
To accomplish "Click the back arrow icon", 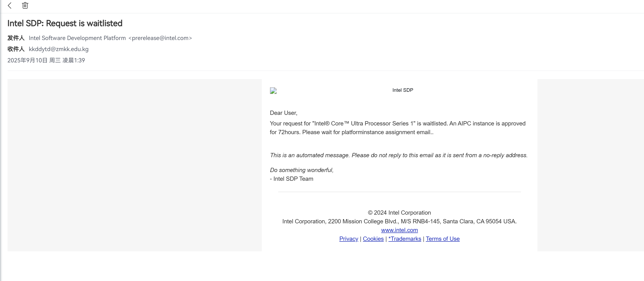I will point(10,5).
